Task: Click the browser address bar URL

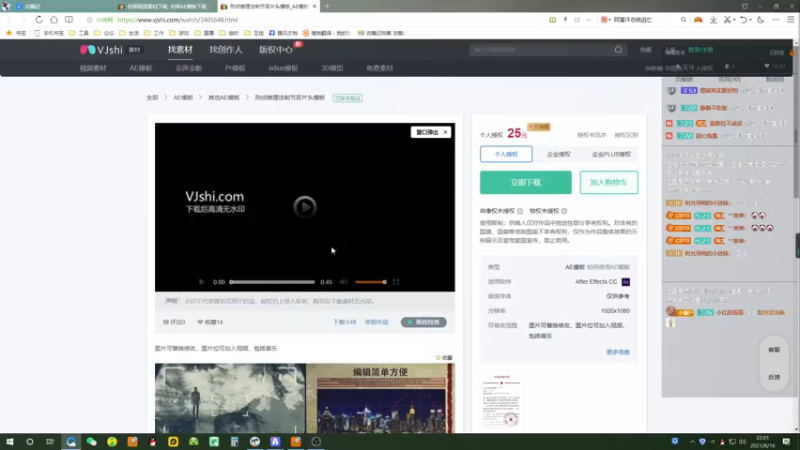Action: tap(178, 20)
